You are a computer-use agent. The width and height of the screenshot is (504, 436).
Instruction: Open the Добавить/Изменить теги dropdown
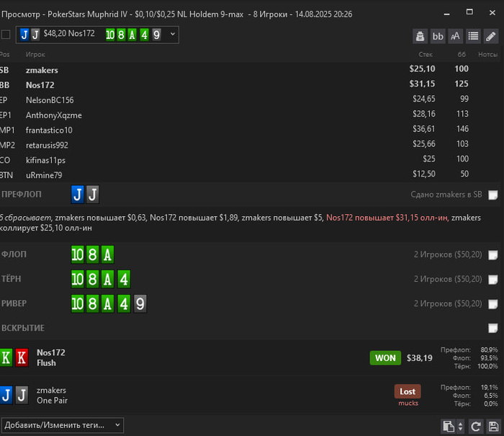pyautogui.click(x=63, y=425)
